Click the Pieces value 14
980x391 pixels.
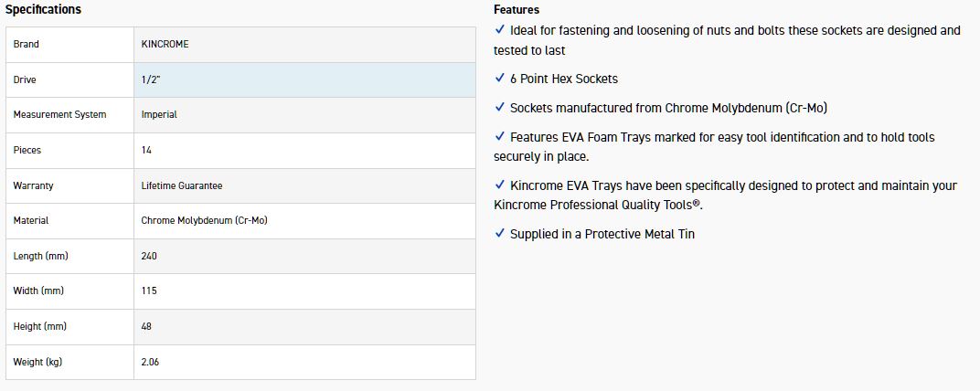147,150
